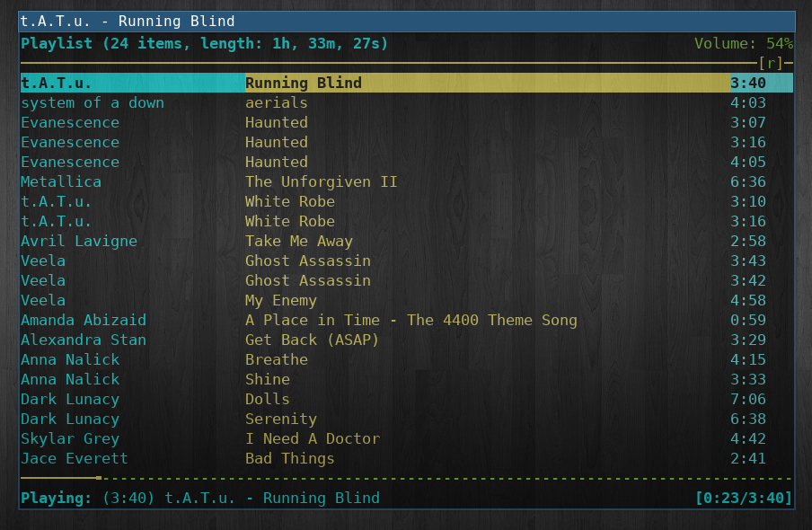Toggle the [r] repeat mode flag
The image size is (812, 530).
click(x=771, y=63)
